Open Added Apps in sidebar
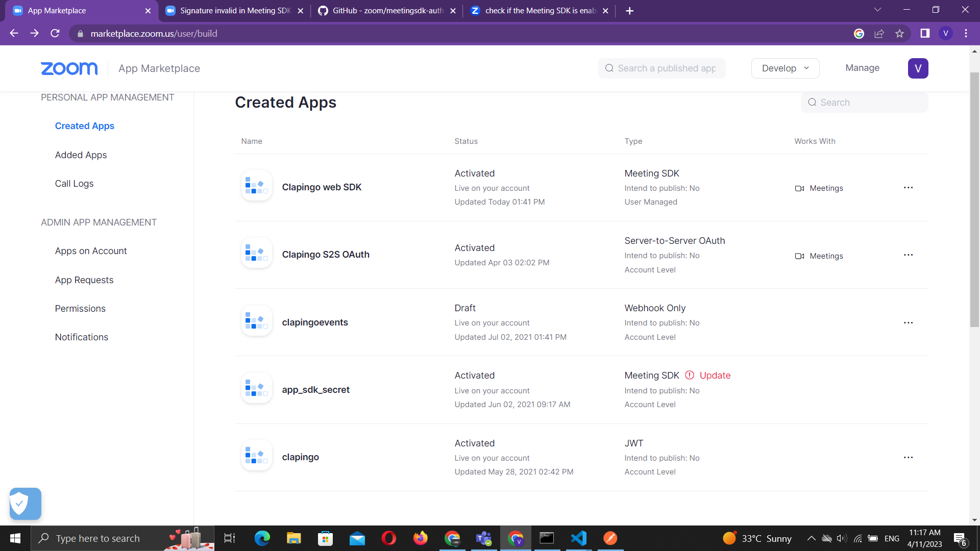This screenshot has height=551, width=980. tap(81, 155)
